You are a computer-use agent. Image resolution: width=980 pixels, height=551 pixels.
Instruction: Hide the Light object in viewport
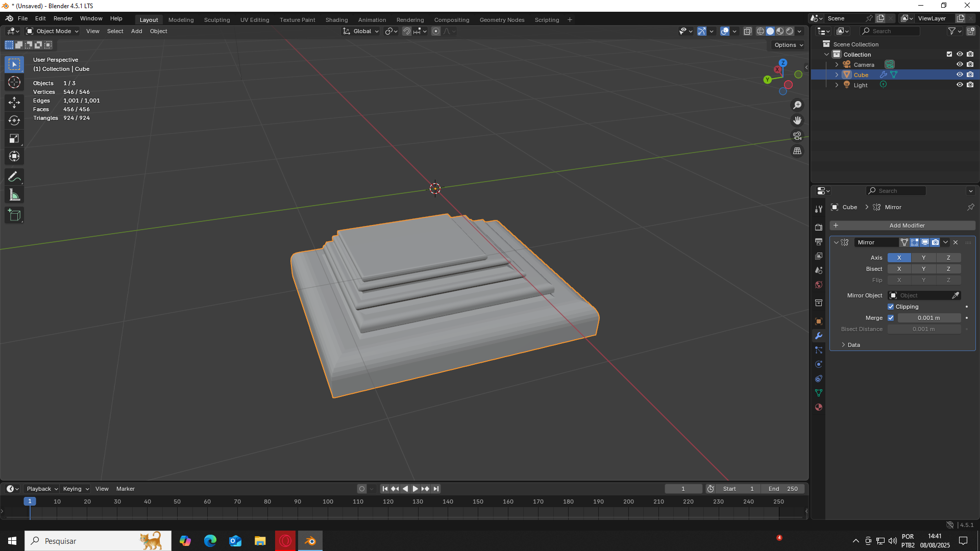pos(960,85)
